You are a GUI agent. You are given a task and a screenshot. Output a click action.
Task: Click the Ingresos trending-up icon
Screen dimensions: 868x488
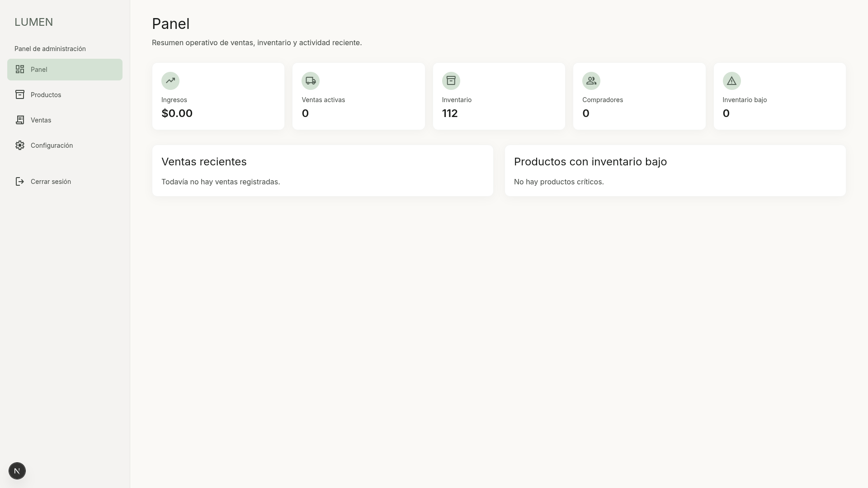(170, 81)
